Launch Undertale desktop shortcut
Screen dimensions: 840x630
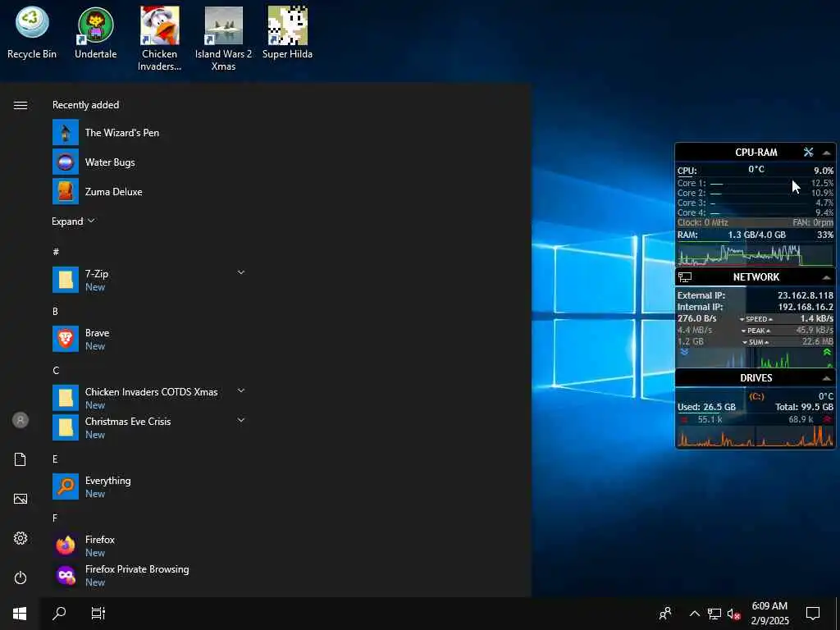coord(95,33)
